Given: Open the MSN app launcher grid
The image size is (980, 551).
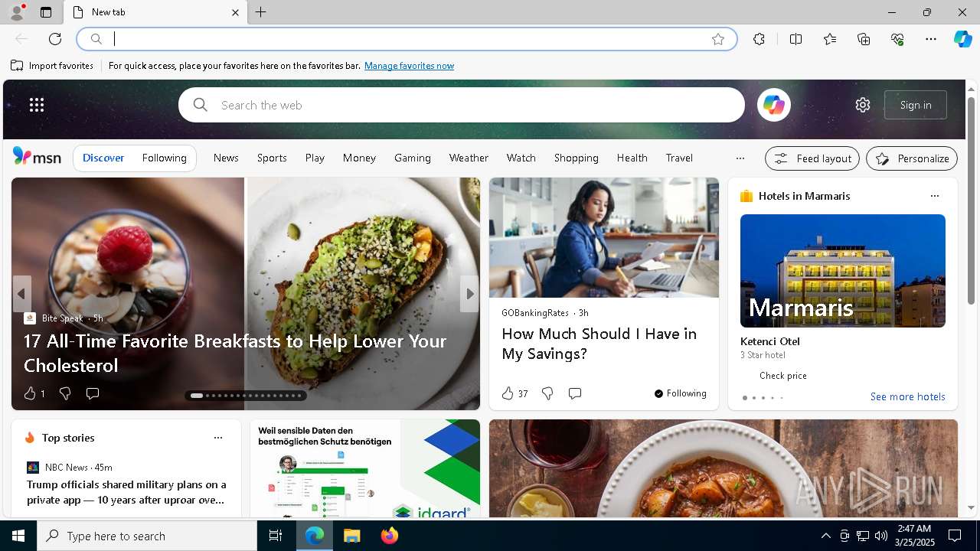Looking at the screenshot, I should 37,105.
